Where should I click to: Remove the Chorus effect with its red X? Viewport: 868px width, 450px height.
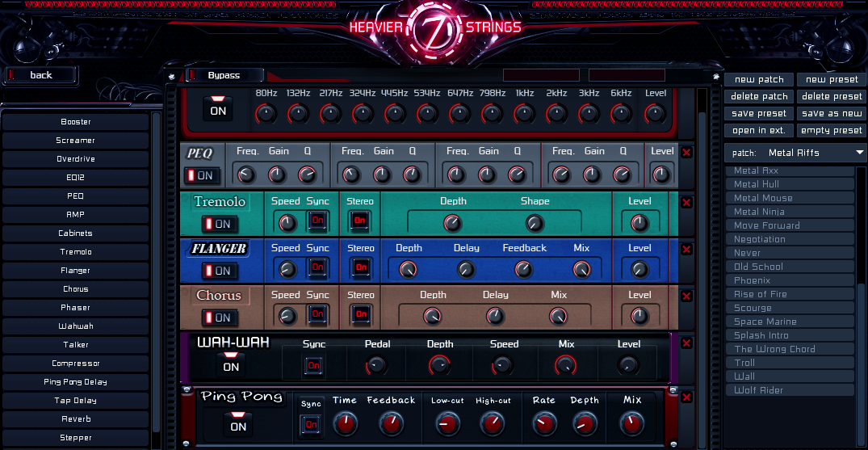pyautogui.click(x=686, y=296)
